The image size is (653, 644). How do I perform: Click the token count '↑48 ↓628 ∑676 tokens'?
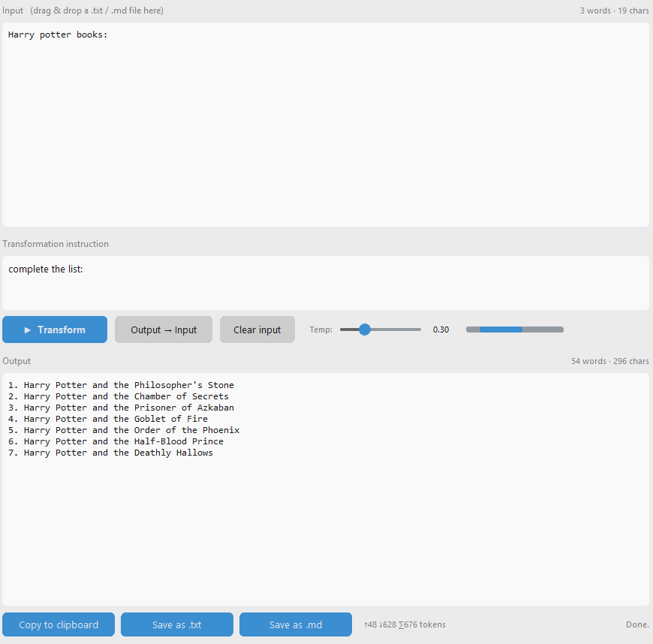point(405,624)
